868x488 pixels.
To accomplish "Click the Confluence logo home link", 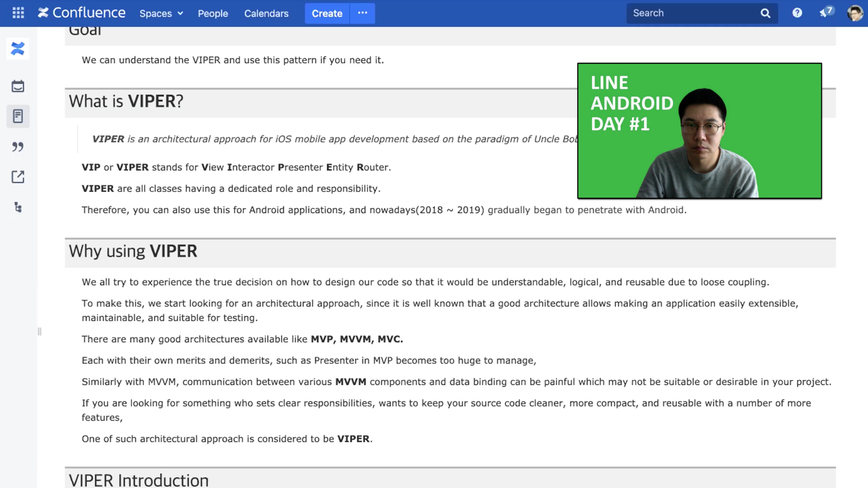I will [82, 13].
